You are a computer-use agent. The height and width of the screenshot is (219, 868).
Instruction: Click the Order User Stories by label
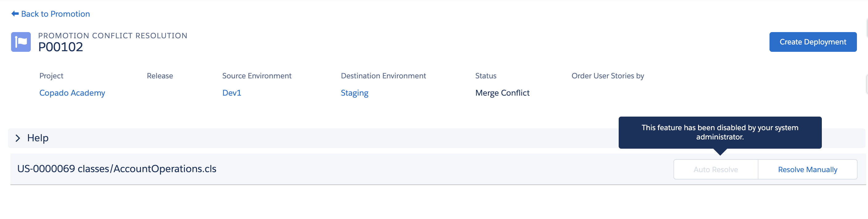[608, 76]
